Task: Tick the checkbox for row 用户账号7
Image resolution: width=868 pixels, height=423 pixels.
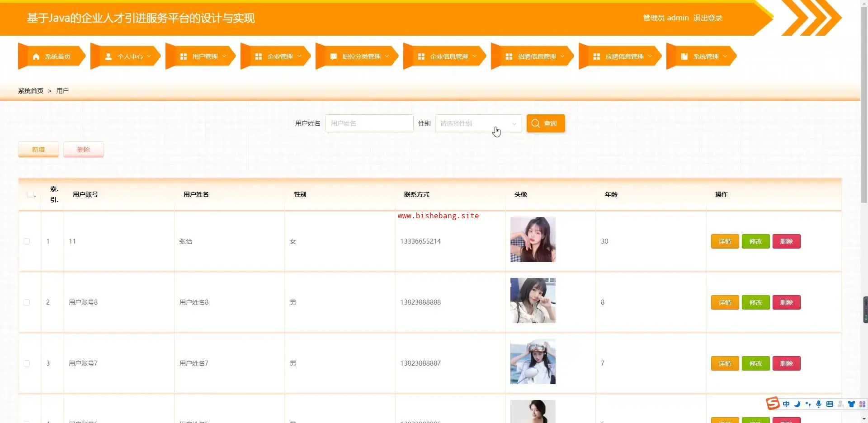Action: coord(27,363)
